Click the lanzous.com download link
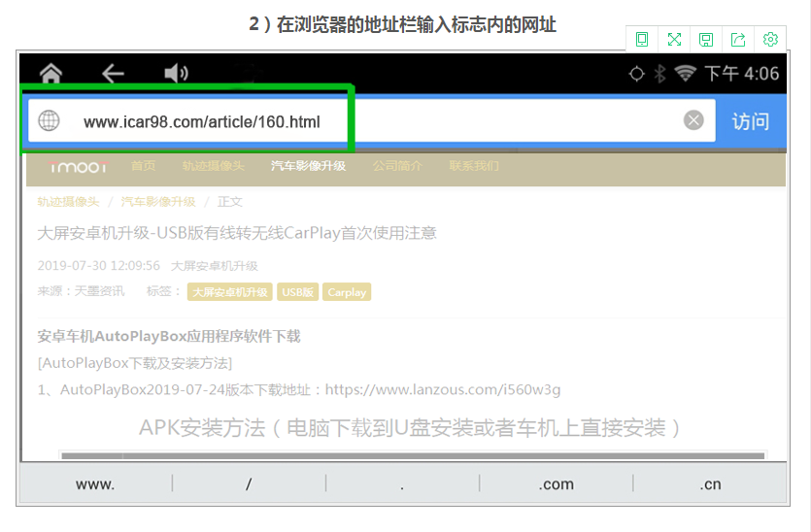This screenshot has width=811, height=532. click(443, 390)
